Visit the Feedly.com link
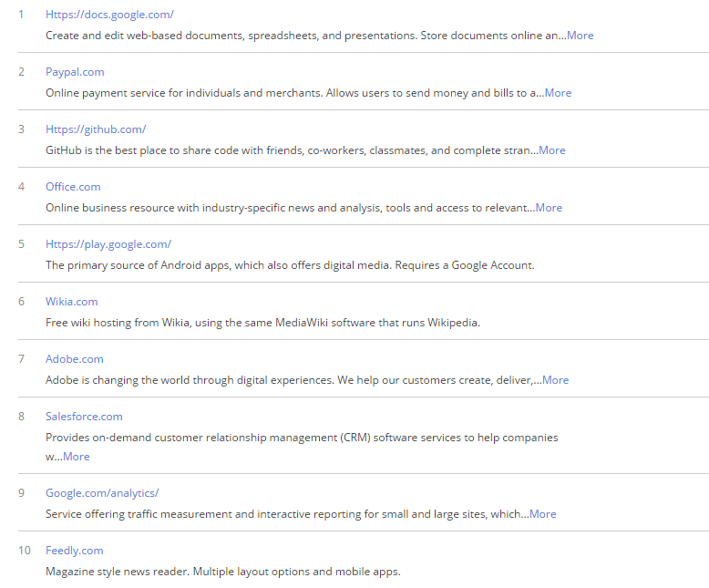Viewport: 709px width, 588px height. click(74, 551)
